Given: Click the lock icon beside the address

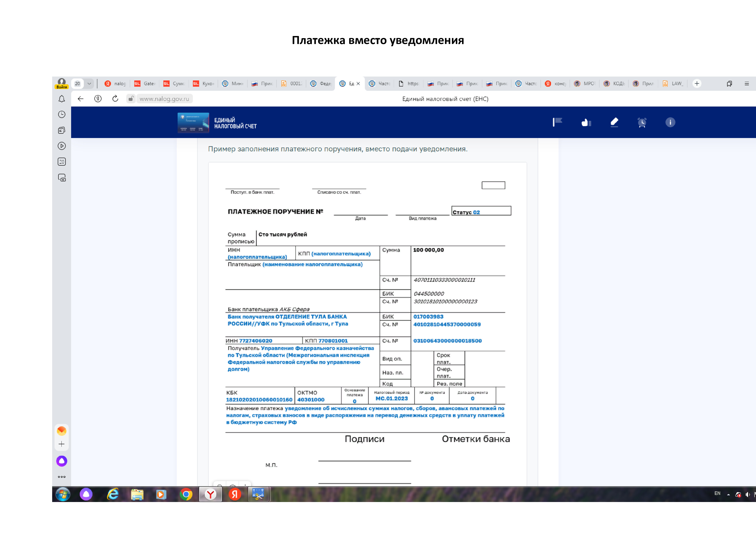Looking at the screenshot, I should [131, 99].
